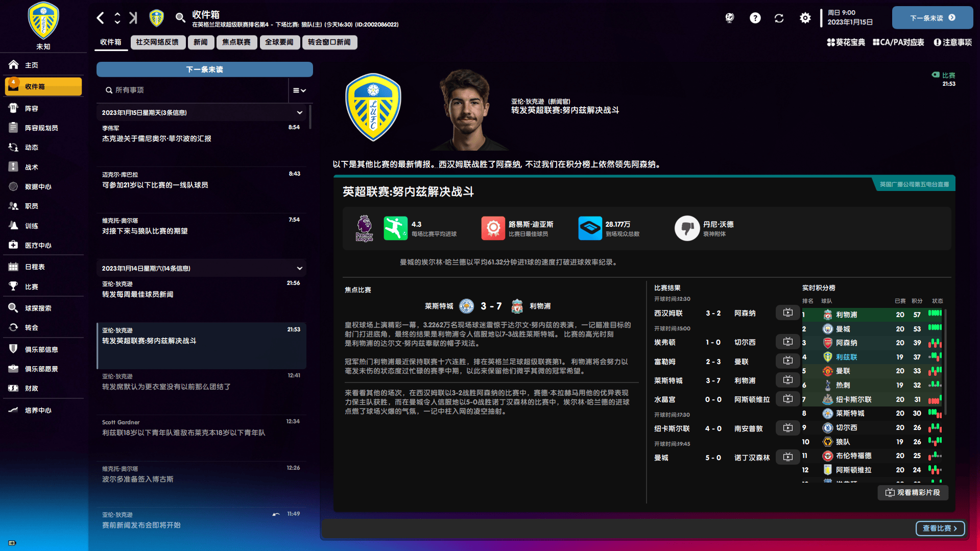Open message 转发每周最佳球员新闻

click(202, 298)
